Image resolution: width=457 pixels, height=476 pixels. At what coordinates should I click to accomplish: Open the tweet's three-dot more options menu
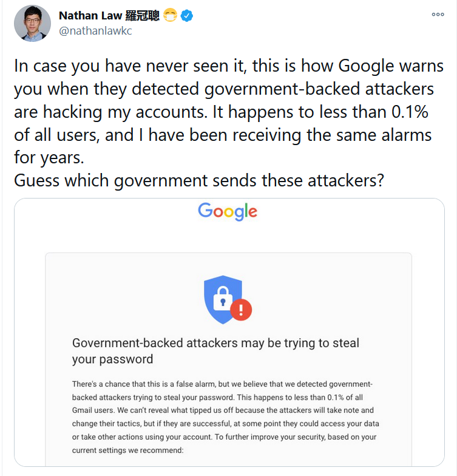point(438,15)
